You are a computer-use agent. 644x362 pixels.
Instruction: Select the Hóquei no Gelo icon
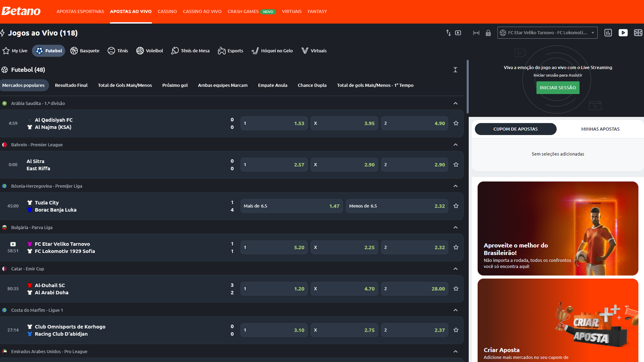click(x=255, y=51)
